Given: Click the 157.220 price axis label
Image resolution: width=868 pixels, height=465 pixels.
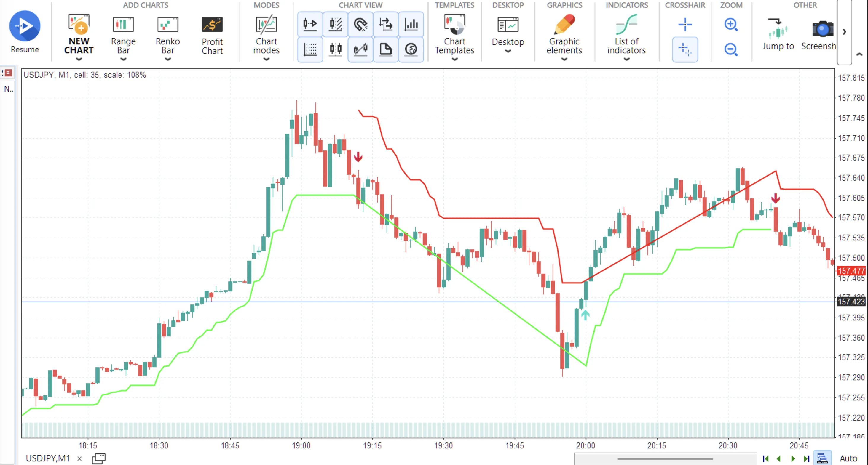Looking at the screenshot, I should (851, 418).
